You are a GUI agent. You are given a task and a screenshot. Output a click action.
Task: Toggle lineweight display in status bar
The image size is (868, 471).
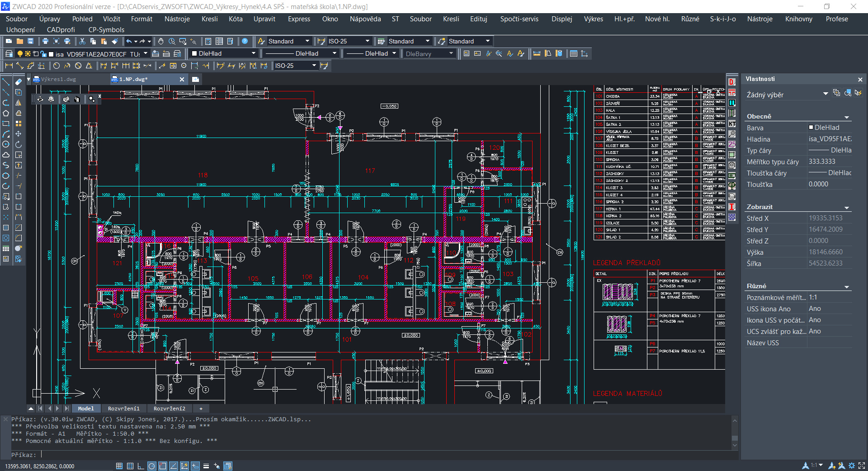coord(206,466)
